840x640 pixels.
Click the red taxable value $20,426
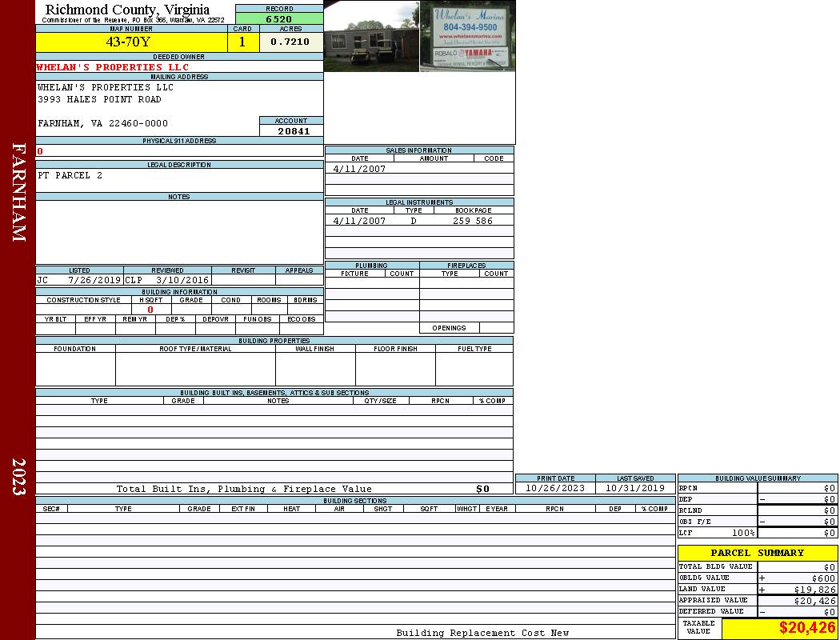[x=807, y=627]
